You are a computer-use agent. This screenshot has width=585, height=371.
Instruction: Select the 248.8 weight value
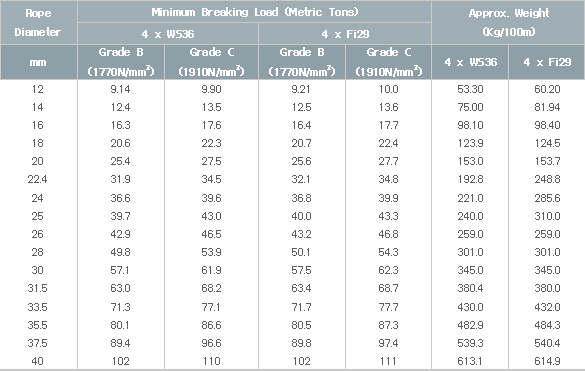(547, 180)
